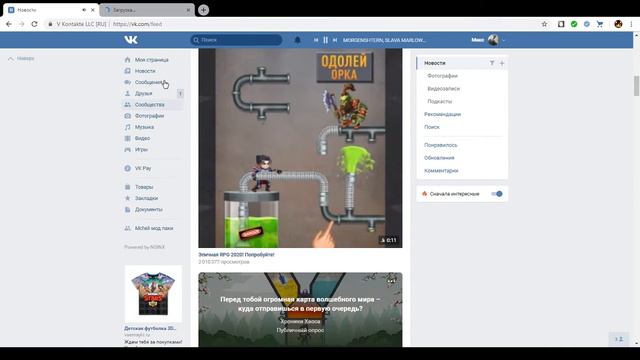Open Товары in left sidebar
The width and height of the screenshot is (640, 360).
(144, 187)
